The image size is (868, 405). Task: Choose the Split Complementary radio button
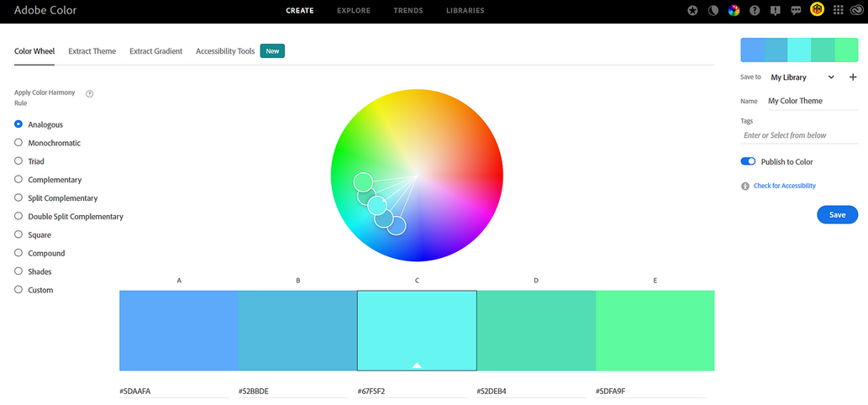[18, 198]
